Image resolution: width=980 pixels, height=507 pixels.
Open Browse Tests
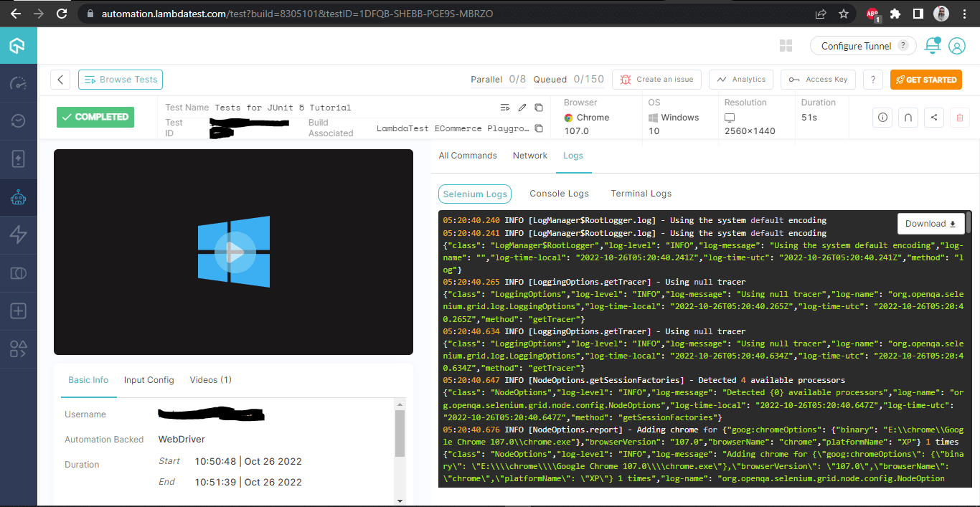(x=120, y=80)
